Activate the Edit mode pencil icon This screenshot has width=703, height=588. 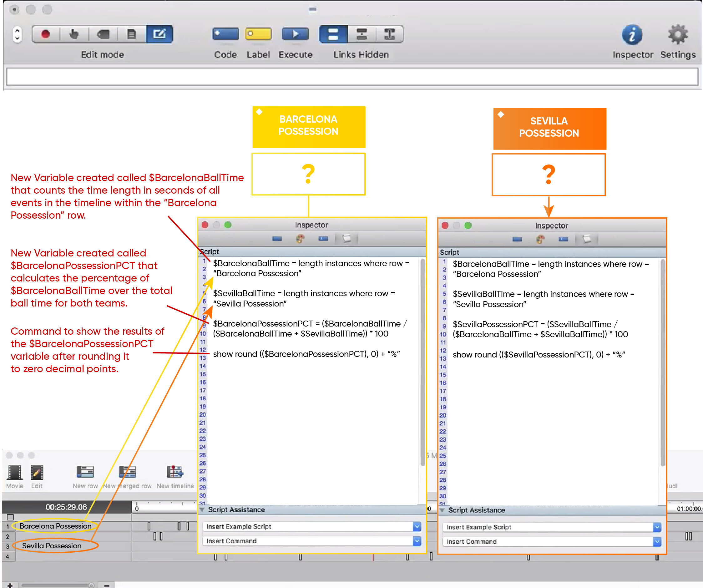coord(160,34)
